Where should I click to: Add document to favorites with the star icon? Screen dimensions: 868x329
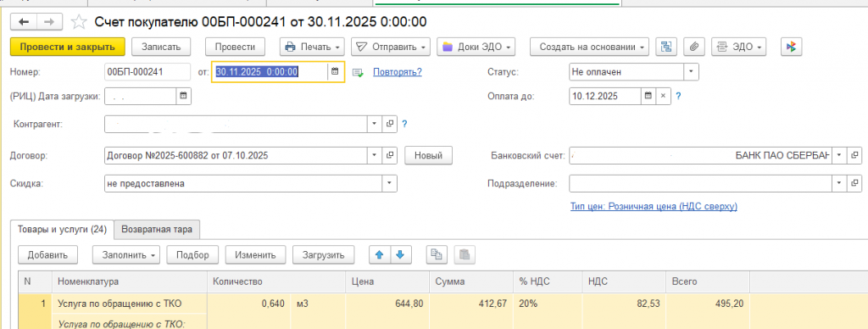tap(79, 21)
